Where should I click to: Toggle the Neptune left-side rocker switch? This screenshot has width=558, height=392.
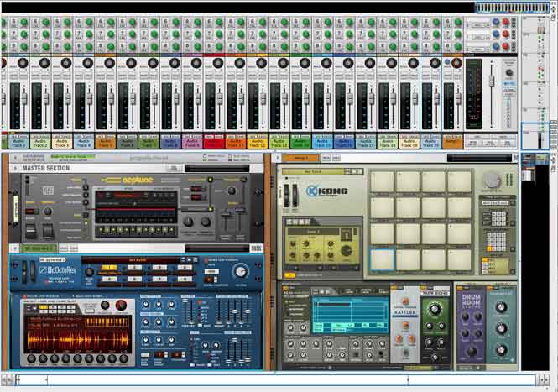[x=30, y=230]
